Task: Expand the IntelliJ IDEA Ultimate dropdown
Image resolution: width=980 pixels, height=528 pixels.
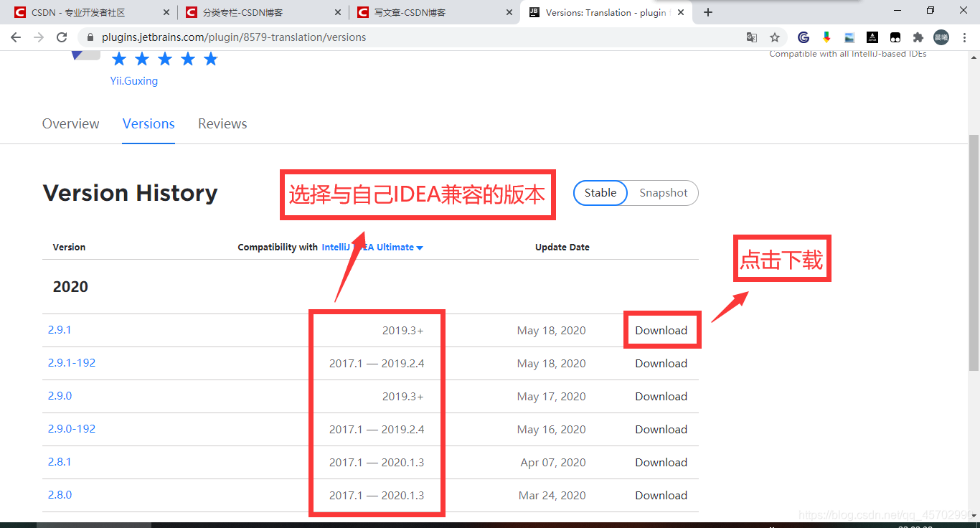Action: [x=372, y=247]
